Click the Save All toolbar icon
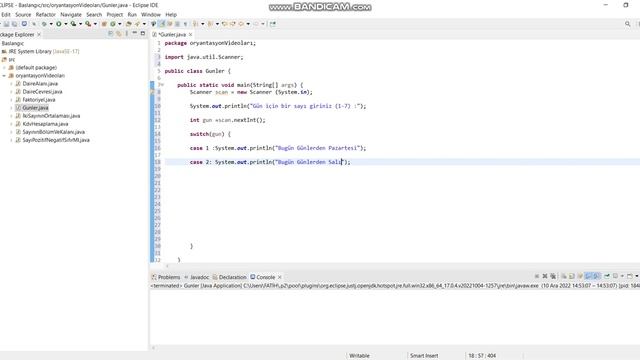 coord(14,24)
